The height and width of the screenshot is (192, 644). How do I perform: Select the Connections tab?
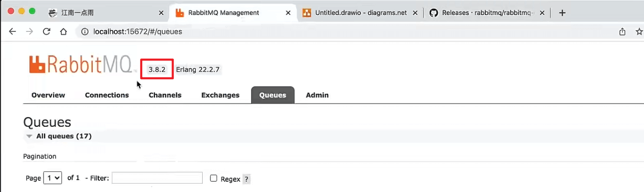[107, 95]
